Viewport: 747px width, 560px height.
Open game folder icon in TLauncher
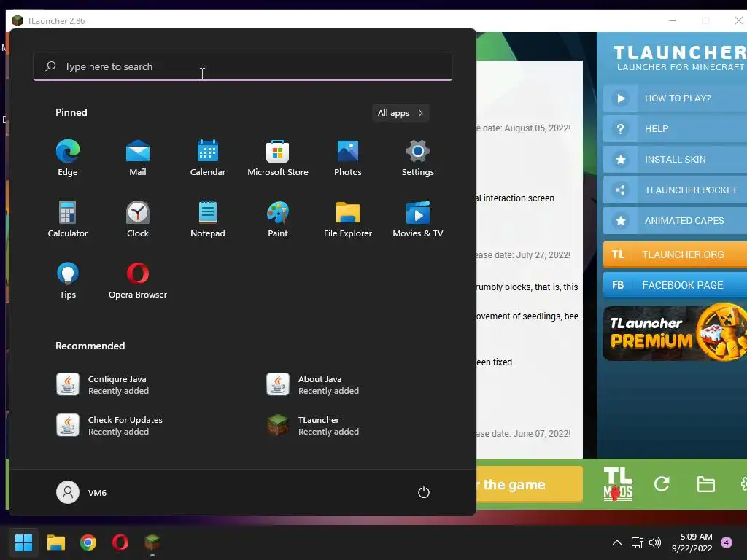tap(705, 484)
